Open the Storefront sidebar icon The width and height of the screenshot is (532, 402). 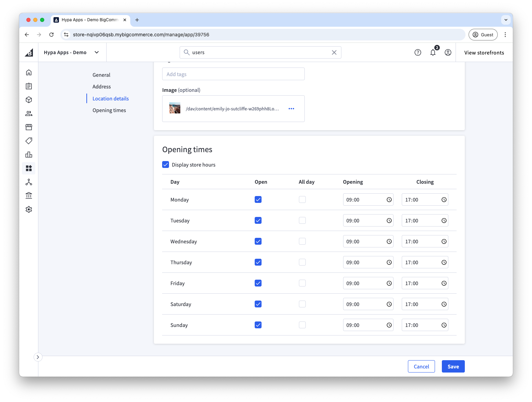[29, 127]
